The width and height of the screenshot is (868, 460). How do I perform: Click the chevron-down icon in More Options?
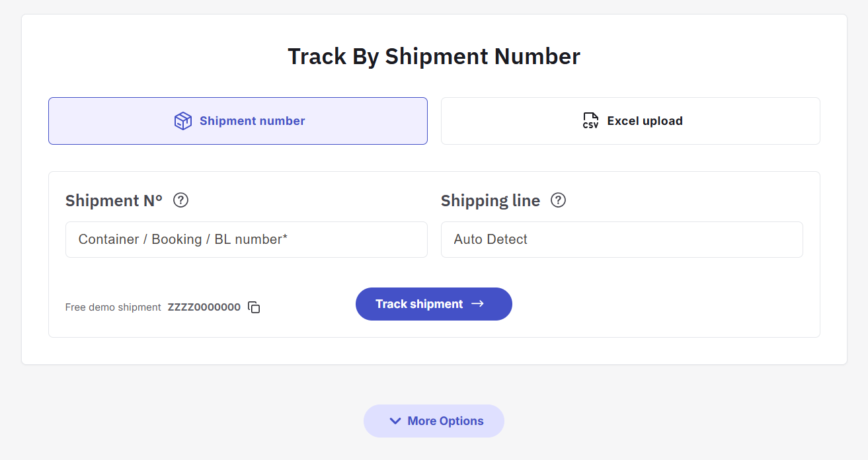395,421
